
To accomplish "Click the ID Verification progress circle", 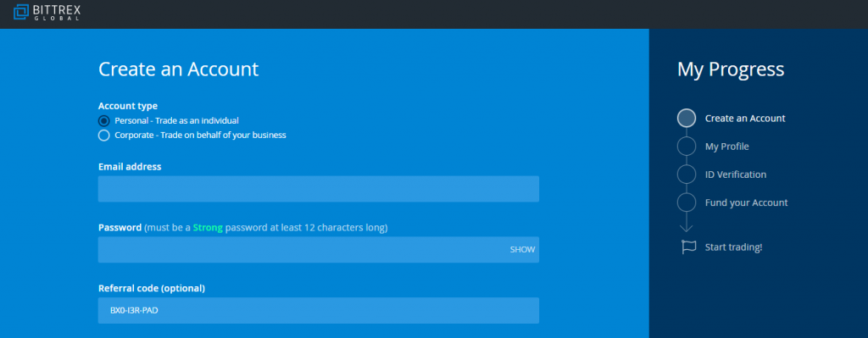I will pos(687,175).
